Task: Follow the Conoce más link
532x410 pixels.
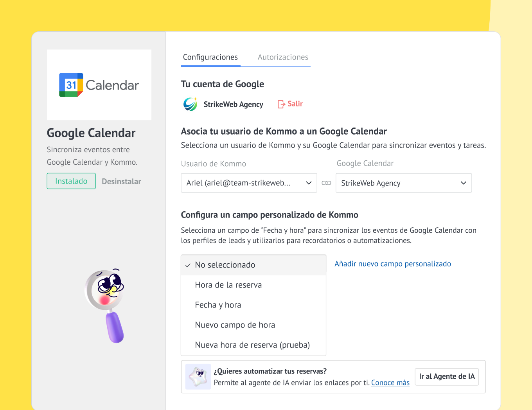Action: point(390,383)
